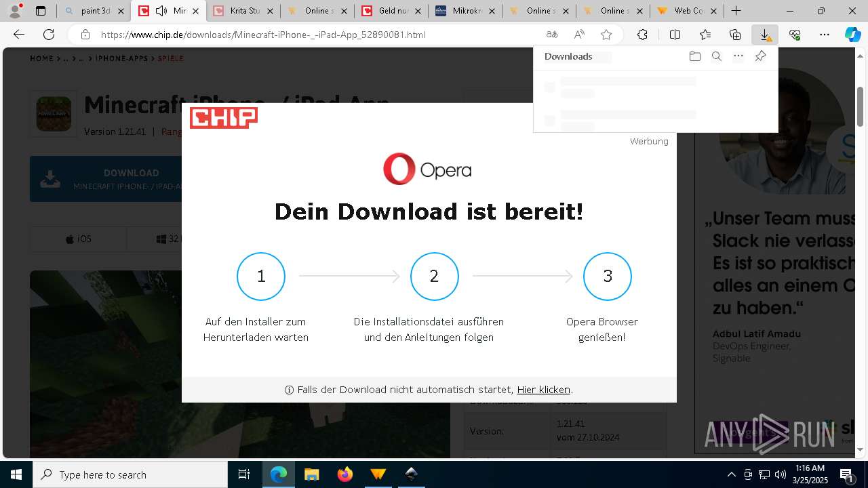
Task: Open IPHONE-APPS breadcrumb link
Action: (x=121, y=58)
